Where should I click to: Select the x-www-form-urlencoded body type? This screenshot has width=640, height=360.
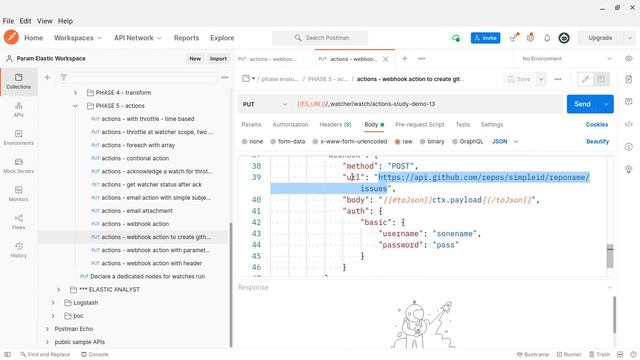[350, 142]
